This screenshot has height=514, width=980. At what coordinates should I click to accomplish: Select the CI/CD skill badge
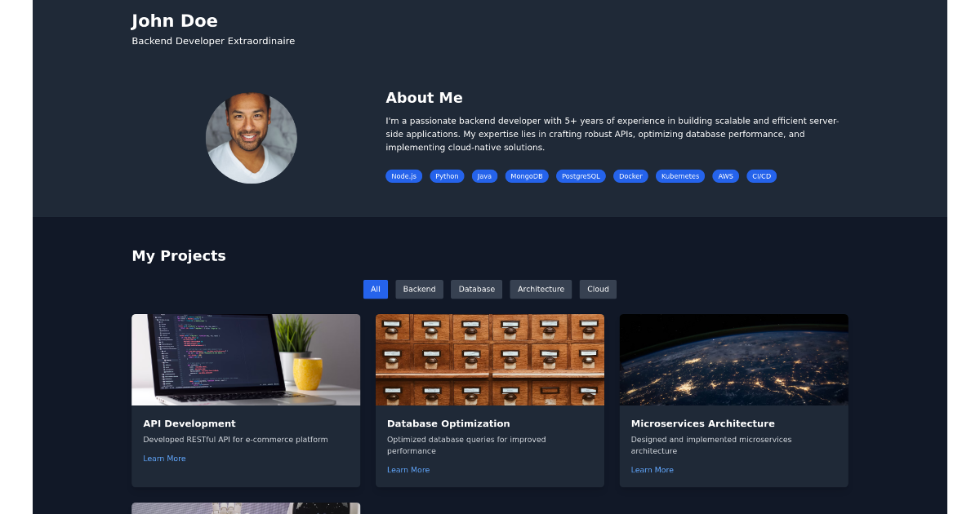point(761,175)
